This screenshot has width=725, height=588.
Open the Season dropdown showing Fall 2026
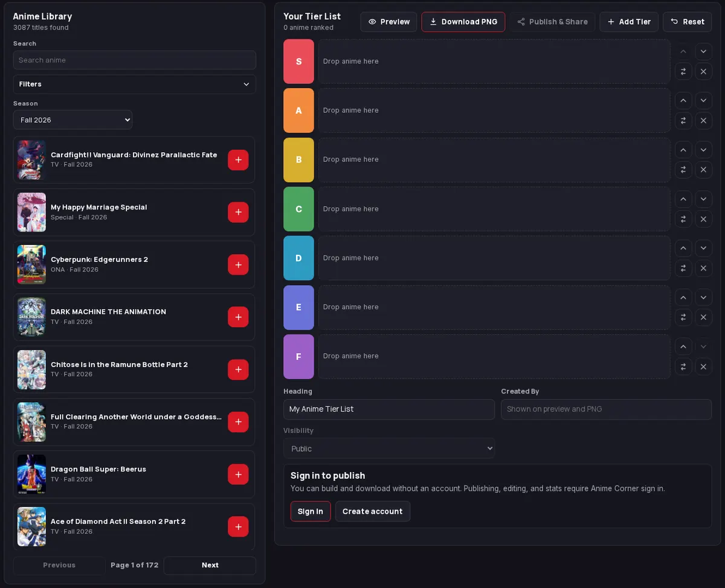[72, 120]
